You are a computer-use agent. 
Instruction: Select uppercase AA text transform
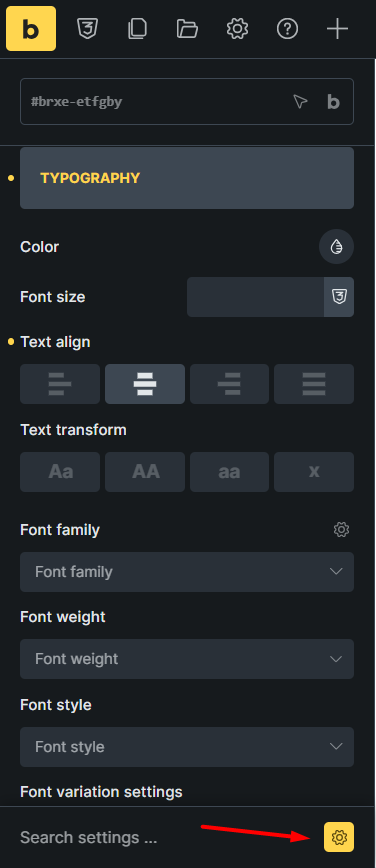point(145,472)
